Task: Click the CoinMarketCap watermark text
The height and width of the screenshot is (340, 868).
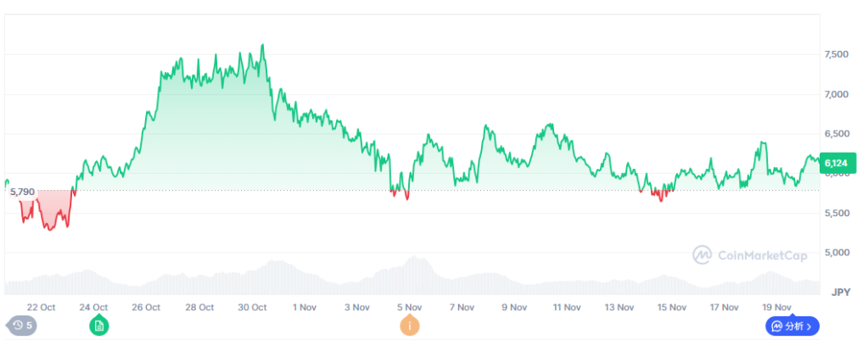Action: pyautogui.click(x=762, y=254)
